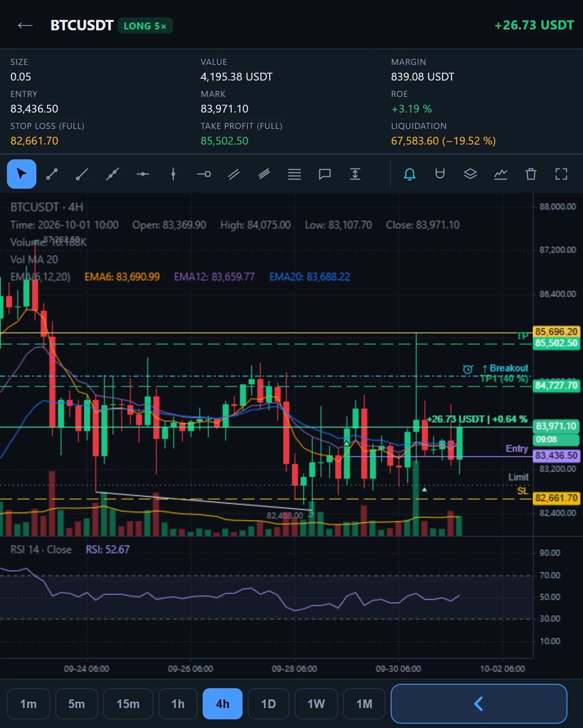Select the Fibonacci levels tool
Viewport: 583px width, 728px height.
point(295,174)
